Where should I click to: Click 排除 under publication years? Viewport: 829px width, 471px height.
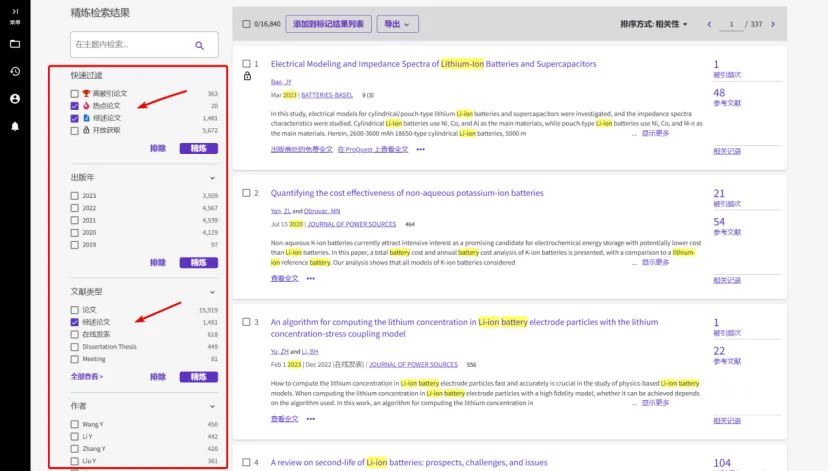pyautogui.click(x=158, y=263)
